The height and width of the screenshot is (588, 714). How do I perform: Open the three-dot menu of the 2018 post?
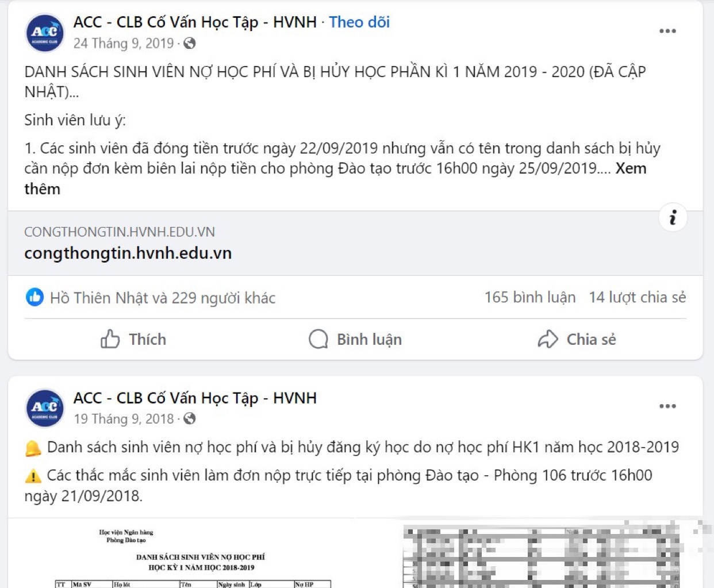click(x=667, y=406)
